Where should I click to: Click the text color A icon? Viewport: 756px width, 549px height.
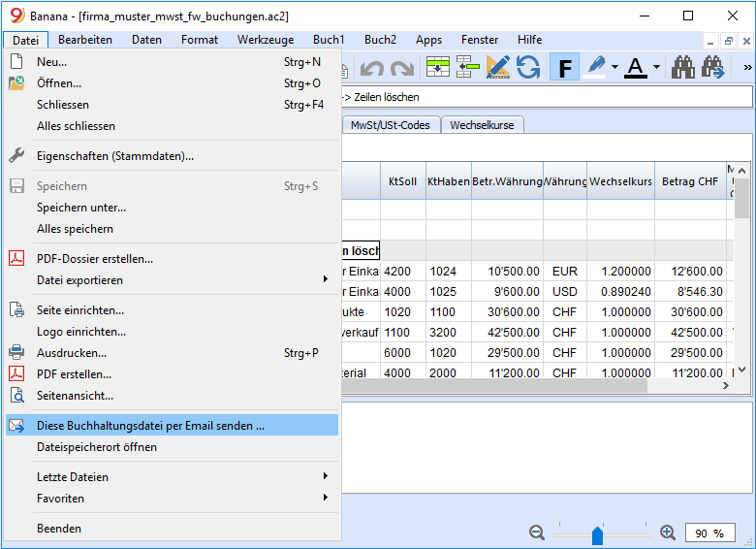[x=636, y=67]
